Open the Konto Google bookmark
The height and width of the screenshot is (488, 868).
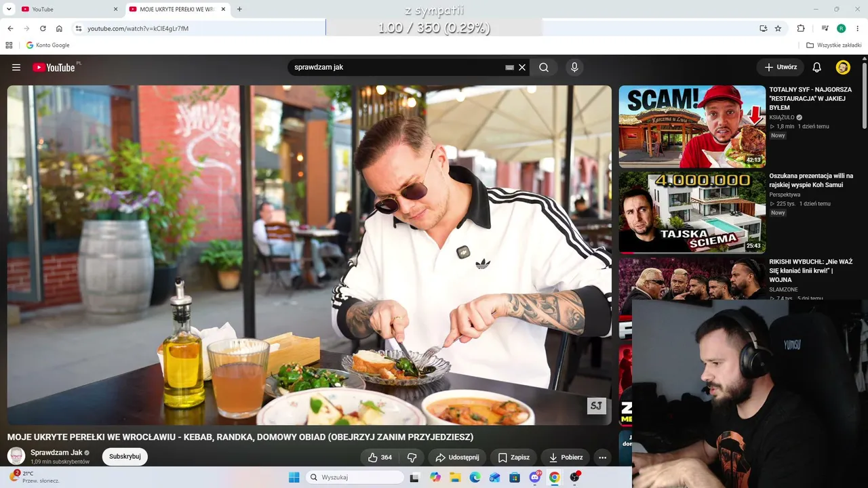pos(47,45)
